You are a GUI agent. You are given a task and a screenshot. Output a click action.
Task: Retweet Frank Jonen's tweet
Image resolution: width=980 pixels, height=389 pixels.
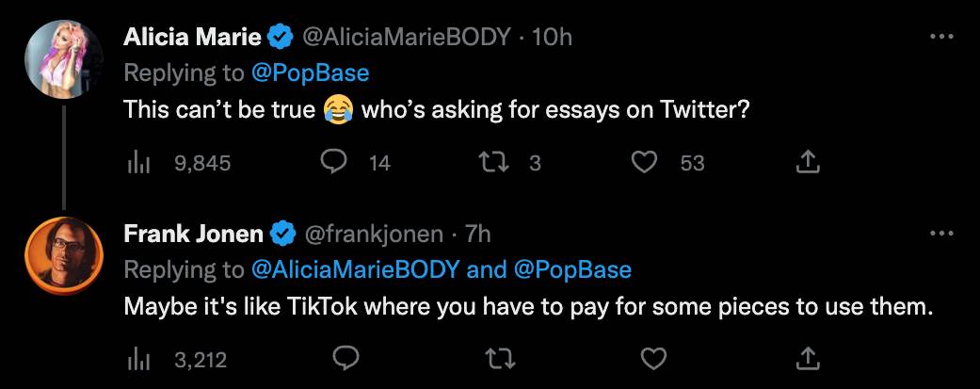495,358
